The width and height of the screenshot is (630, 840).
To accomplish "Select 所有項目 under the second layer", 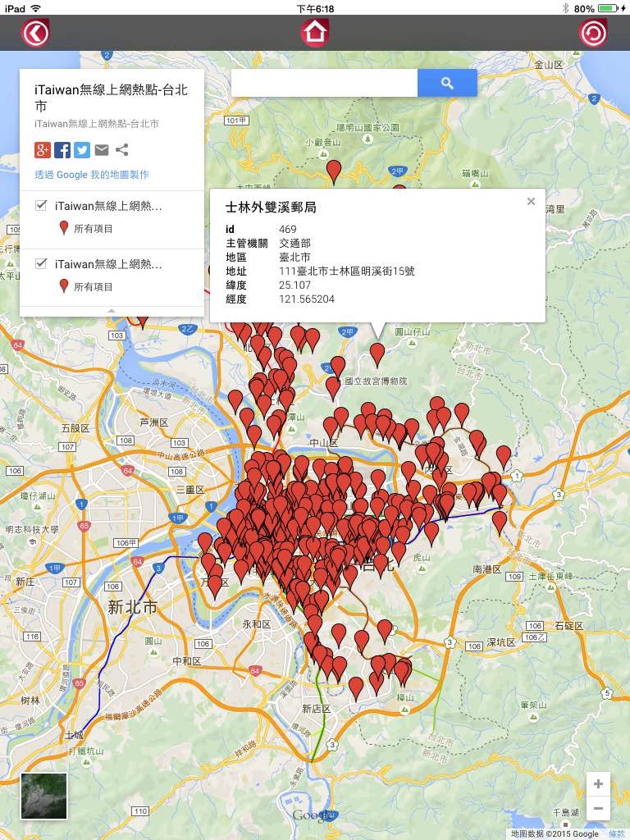I will pos(94,287).
